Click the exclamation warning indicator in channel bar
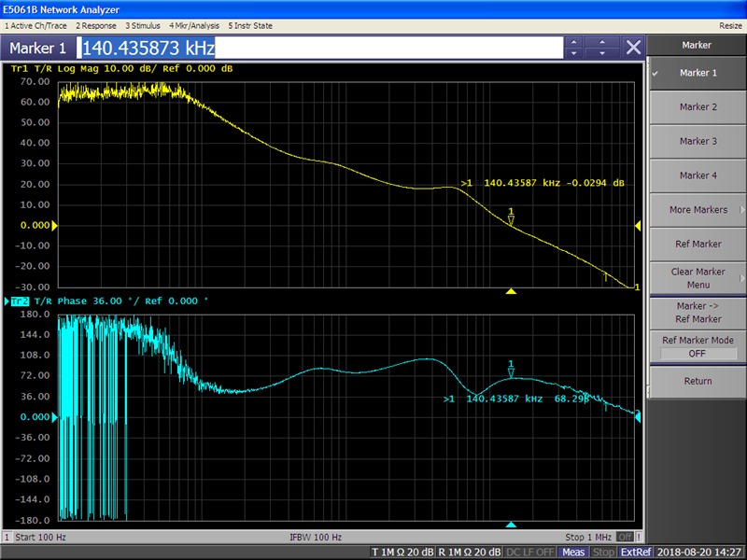The height and width of the screenshot is (560, 747). tap(639, 538)
